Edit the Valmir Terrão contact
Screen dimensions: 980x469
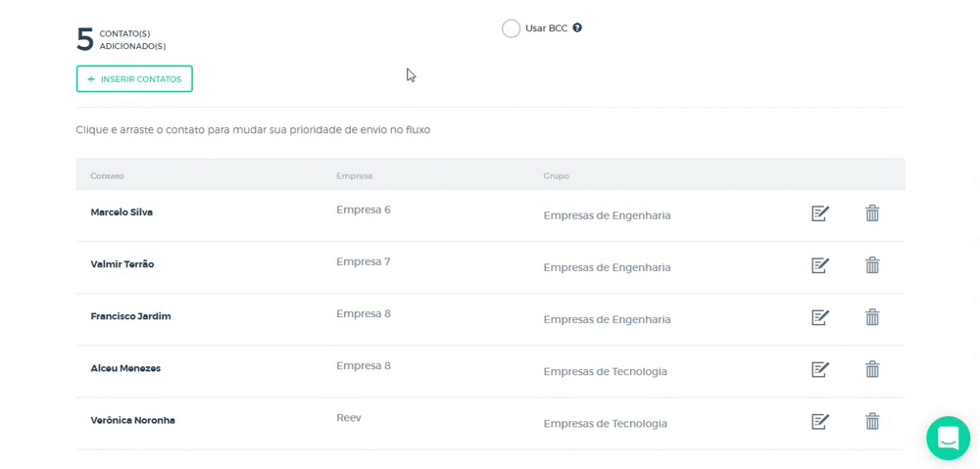tap(820, 265)
